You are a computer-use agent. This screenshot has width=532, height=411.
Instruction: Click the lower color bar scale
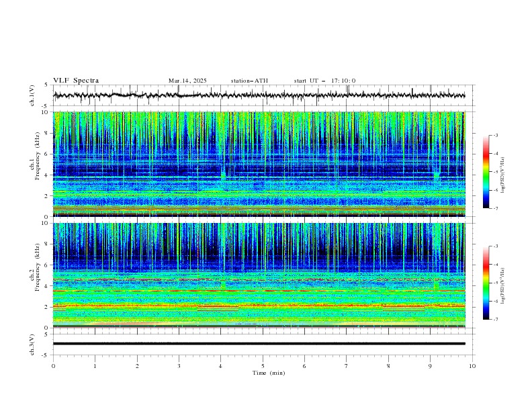point(486,283)
